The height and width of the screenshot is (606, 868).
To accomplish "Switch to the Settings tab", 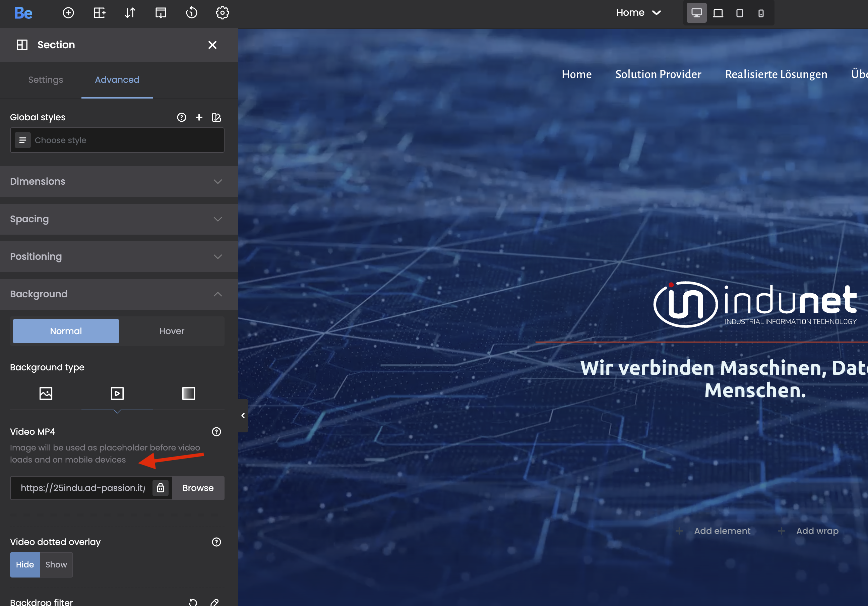I will click(x=46, y=80).
